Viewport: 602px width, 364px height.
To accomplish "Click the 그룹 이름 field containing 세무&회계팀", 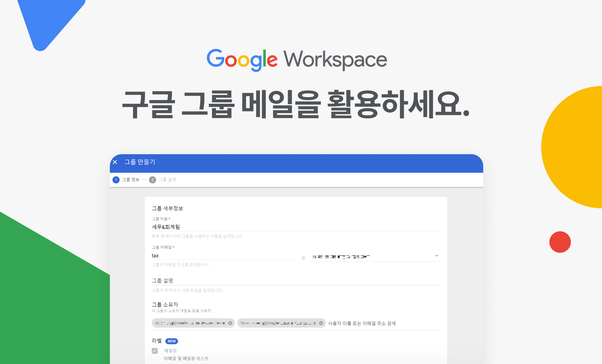I will 296,227.
